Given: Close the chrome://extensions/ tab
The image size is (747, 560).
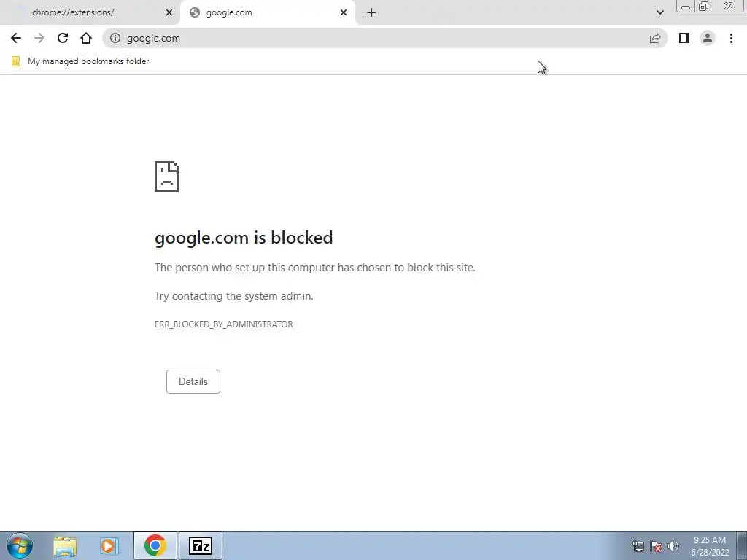Looking at the screenshot, I should point(169,12).
